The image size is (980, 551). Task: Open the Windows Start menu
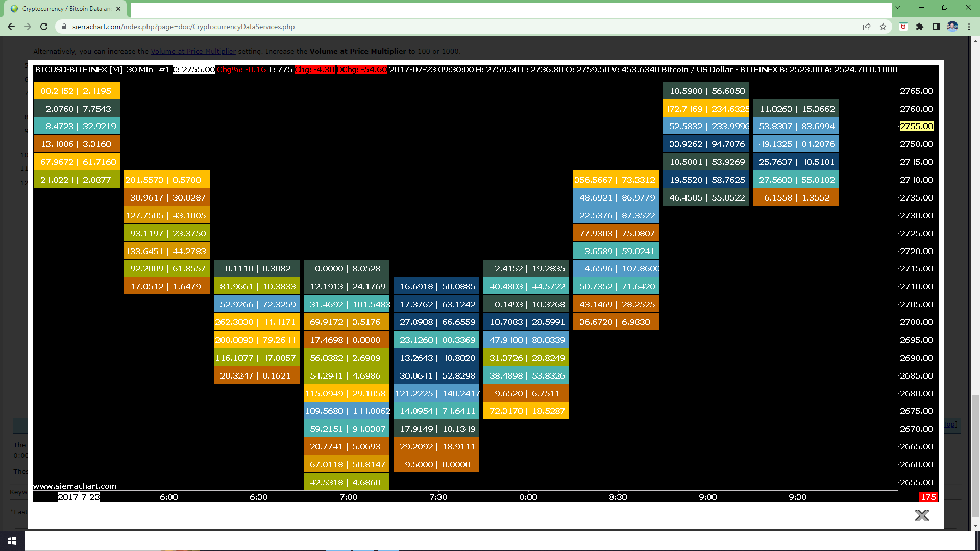click(x=12, y=540)
